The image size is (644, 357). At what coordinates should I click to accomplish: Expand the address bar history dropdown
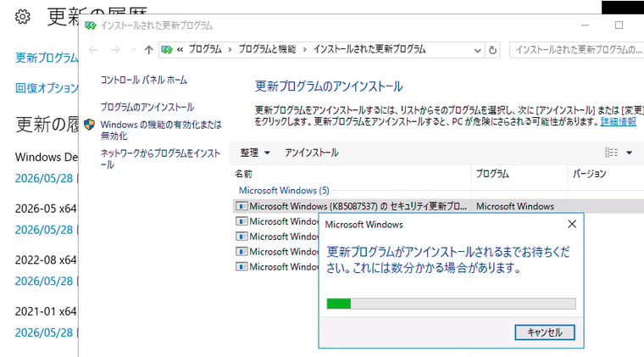[x=477, y=51]
